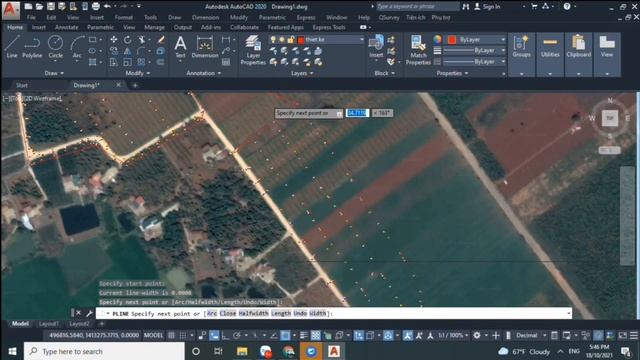Select the Text annotation tool
The width and height of the screenshot is (640, 360).
click(x=180, y=47)
